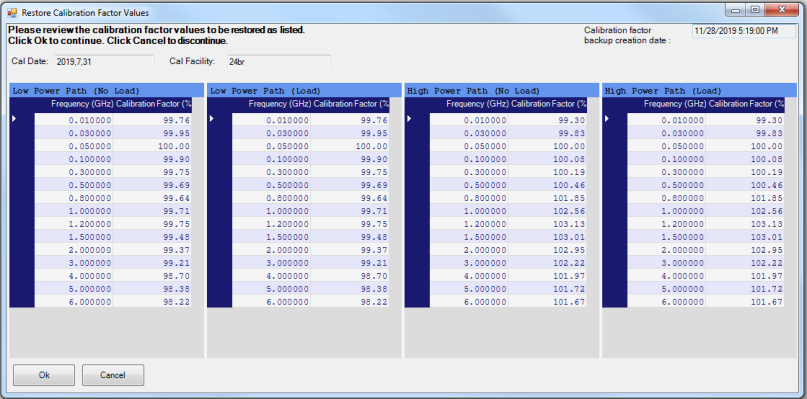Click the backup creation date field
This screenshot has height=399, width=807.
(x=744, y=31)
